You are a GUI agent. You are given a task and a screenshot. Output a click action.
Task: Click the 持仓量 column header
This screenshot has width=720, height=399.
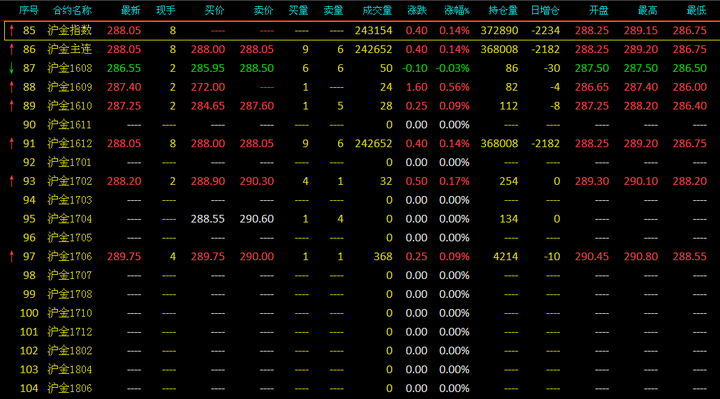[x=503, y=10]
